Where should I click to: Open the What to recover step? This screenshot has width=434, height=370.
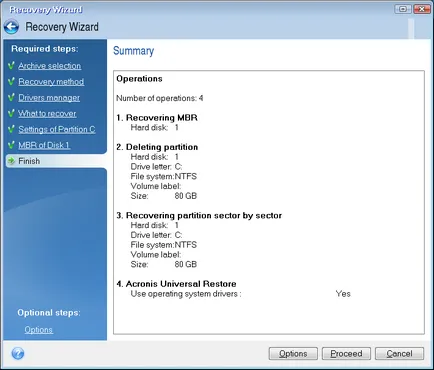47,114
